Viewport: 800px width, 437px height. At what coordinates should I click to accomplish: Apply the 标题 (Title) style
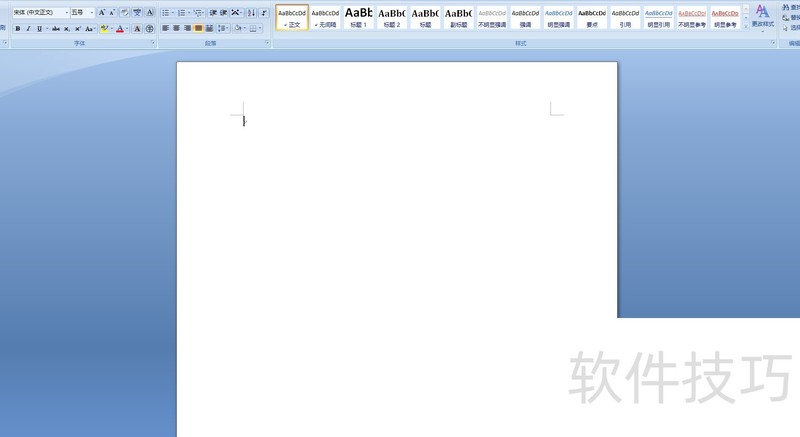pos(425,17)
